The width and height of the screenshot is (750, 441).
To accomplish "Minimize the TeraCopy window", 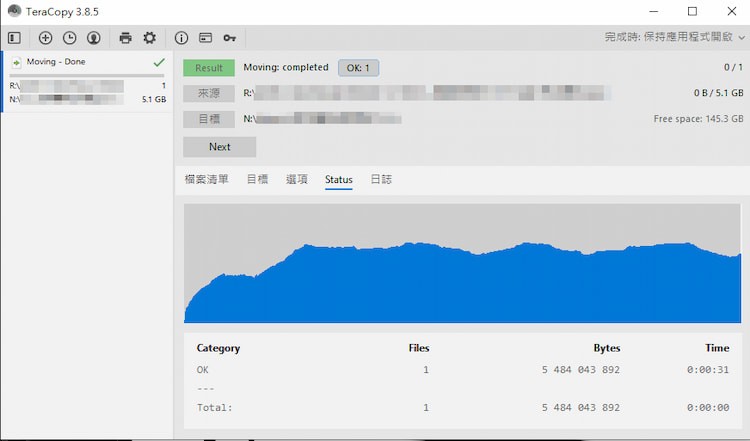I will click(x=654, y=11).
